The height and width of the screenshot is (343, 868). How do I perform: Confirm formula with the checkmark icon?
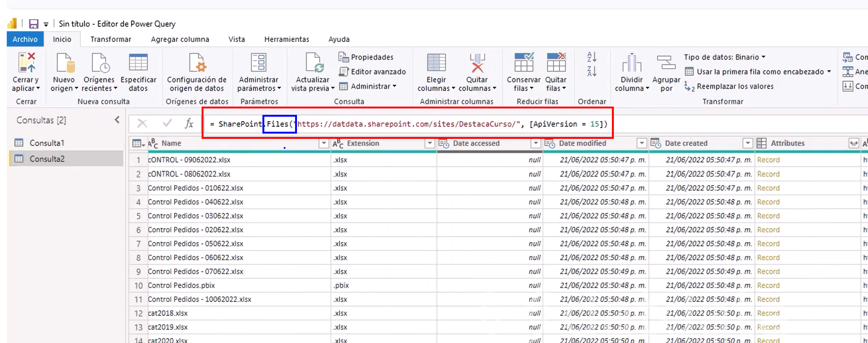pyautogui.click(x=167, y=123)
